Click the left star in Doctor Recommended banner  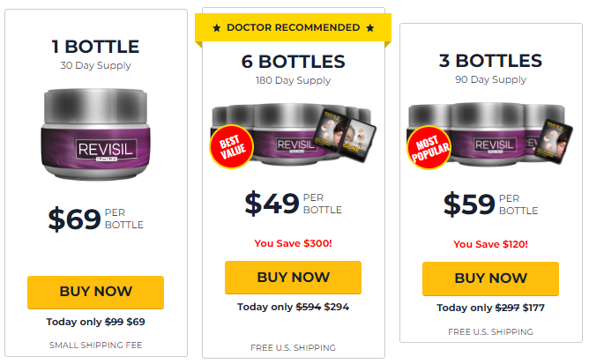pos(217,28)
